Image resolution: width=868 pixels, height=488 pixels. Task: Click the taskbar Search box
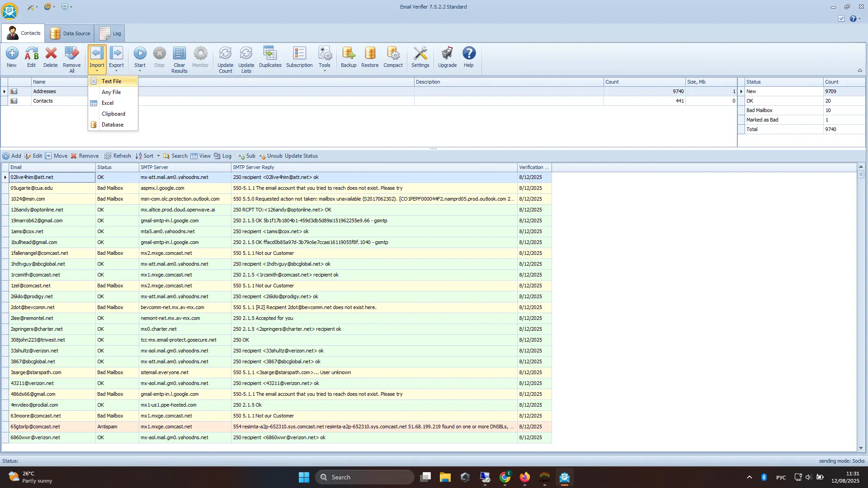365,477
